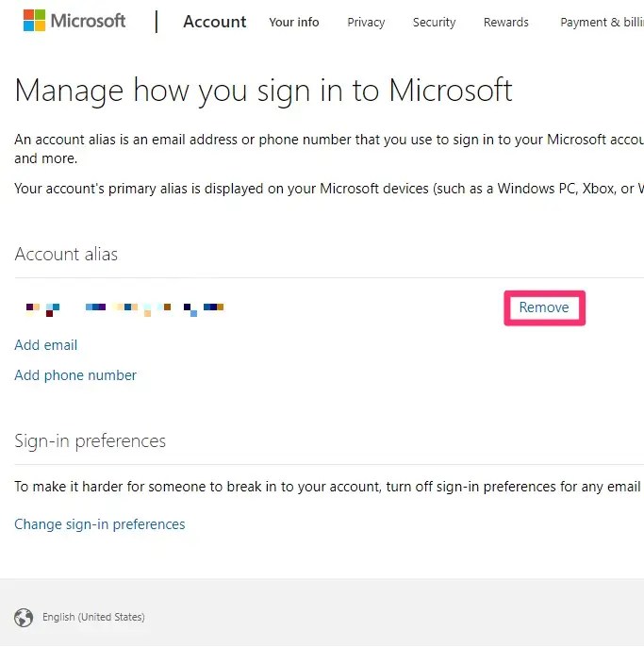Open the Privacy tab

(366, 22)
